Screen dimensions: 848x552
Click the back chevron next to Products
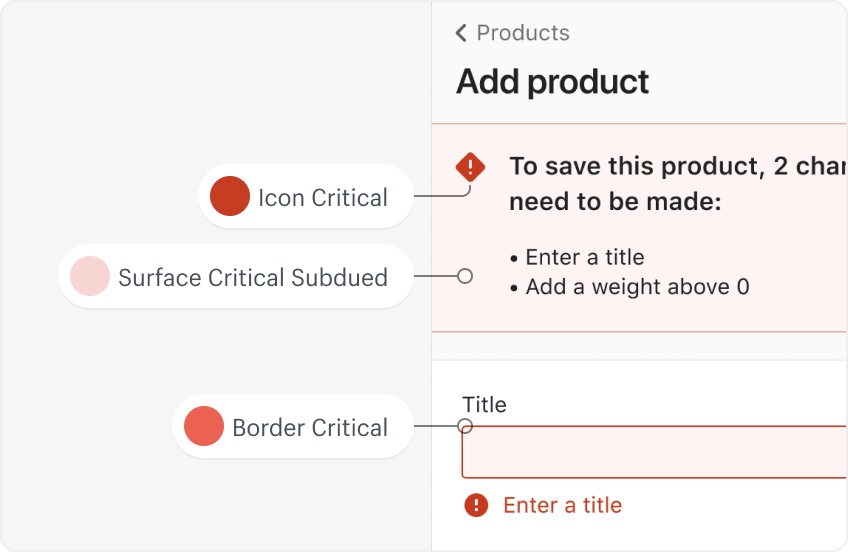(461, 33)
